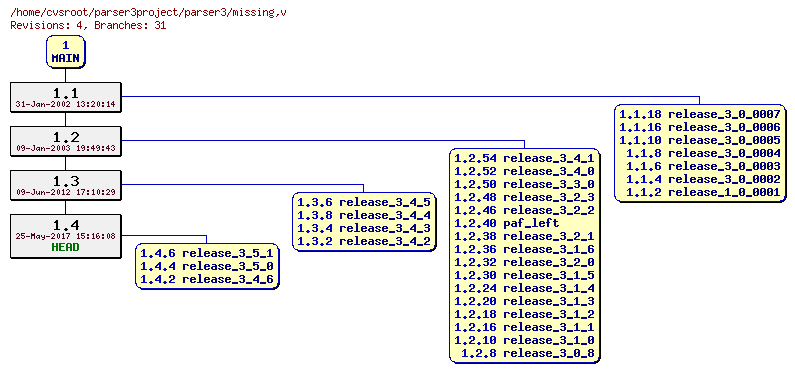Select branch 1.2.30 release_3_1_5
The height and width of the screenshot is (372, 795).
524,275
